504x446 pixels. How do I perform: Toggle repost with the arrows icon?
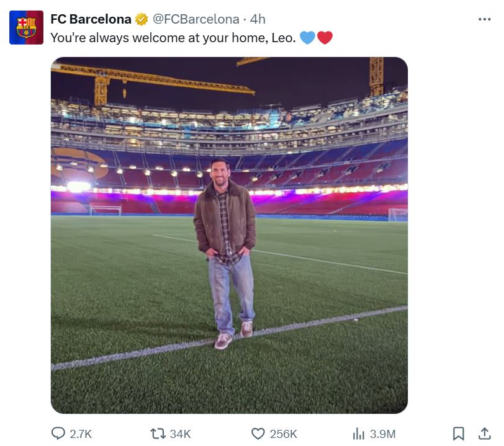[158, 434]
